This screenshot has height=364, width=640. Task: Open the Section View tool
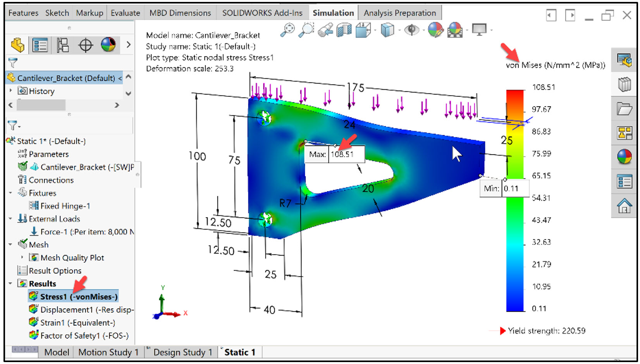click(x=344, y=30)
